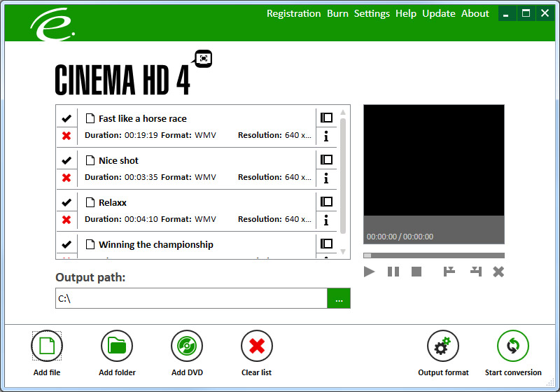Screen dimensions: 560x392
Task: Clear list with red X button
Action: tap(257, 346)
